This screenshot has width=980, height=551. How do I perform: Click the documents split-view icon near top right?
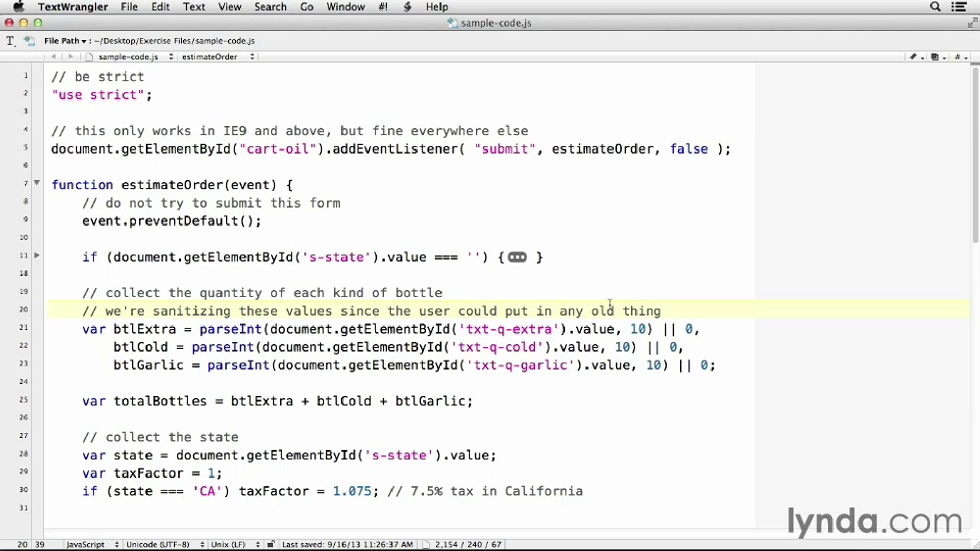click(936, 57)
